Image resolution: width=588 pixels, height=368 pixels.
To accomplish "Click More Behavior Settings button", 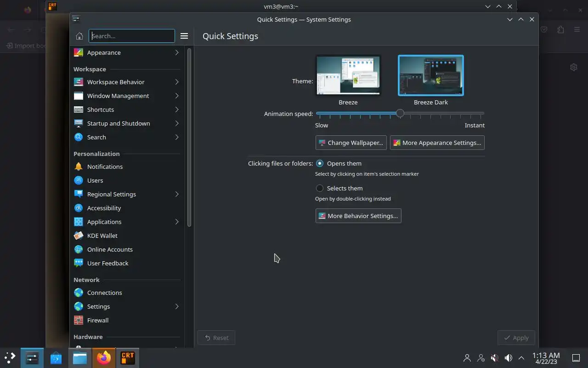I will [358, 216].
